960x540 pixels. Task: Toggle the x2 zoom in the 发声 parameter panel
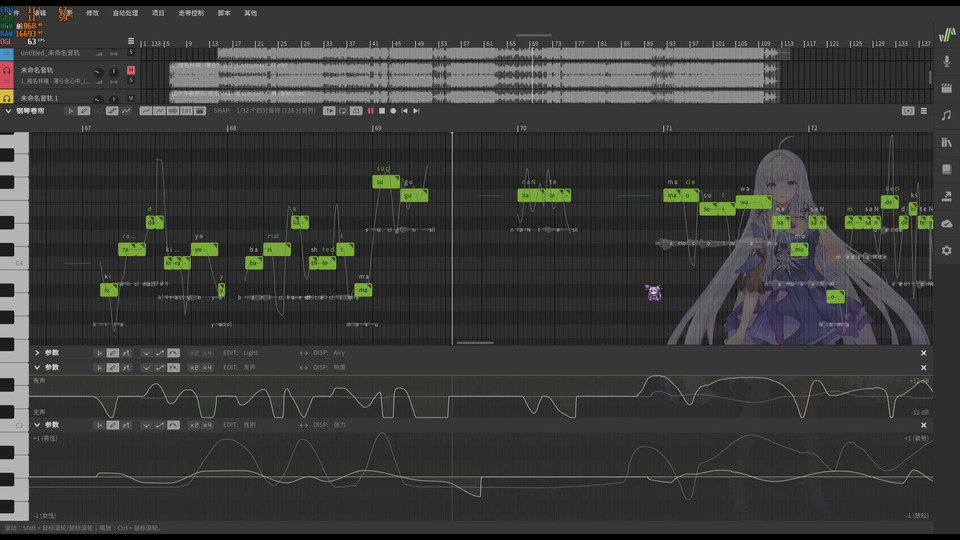[x=194, y=367]
